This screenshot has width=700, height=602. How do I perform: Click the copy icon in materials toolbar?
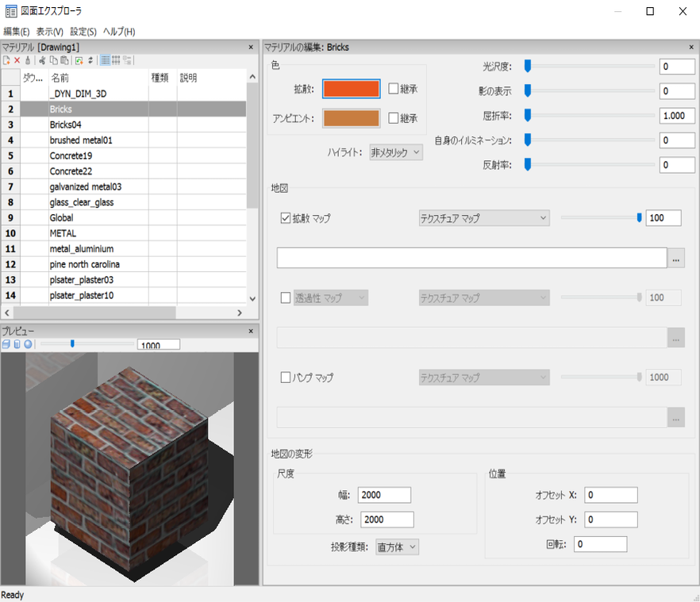53,60
